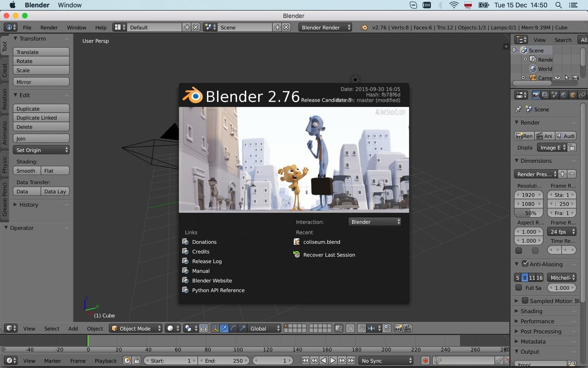Image resolution: width=588 pixels, height=368 pixels.
Task: Open the Object Mode dropdown
Action: click(135, 328)
